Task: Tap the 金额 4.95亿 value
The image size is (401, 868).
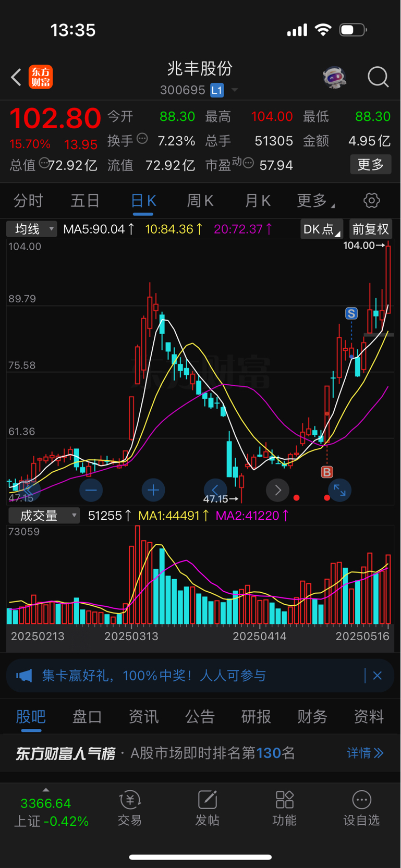Action: (369, 141)
